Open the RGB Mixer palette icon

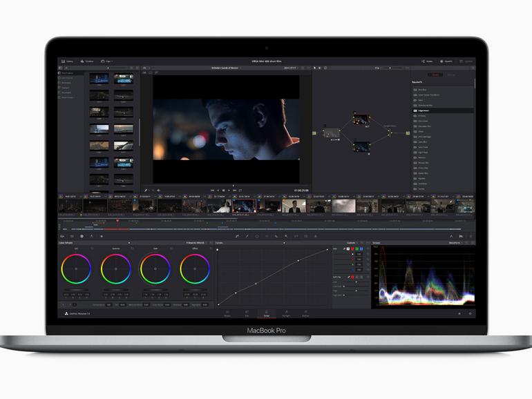92,236
